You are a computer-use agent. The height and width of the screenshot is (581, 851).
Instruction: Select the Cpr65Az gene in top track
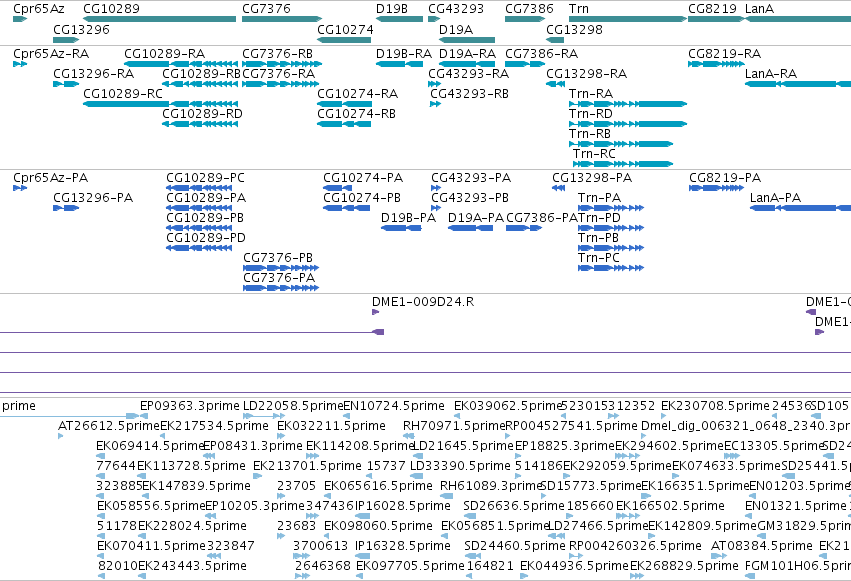pos(20,19)
